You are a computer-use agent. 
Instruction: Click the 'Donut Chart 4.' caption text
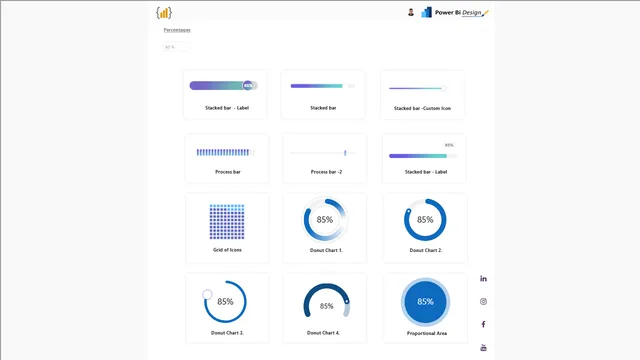[x=323, y=333]
